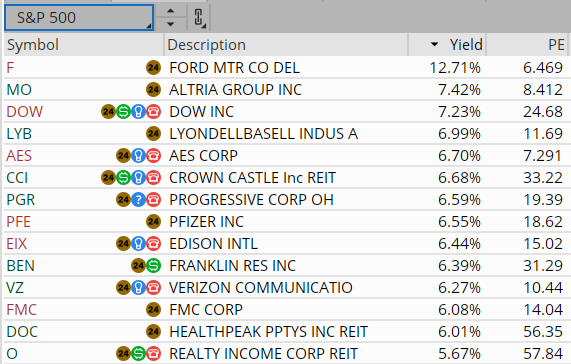571x364 pixels.
Task: Sort by the Symbol column header
Action: point(84,45)
